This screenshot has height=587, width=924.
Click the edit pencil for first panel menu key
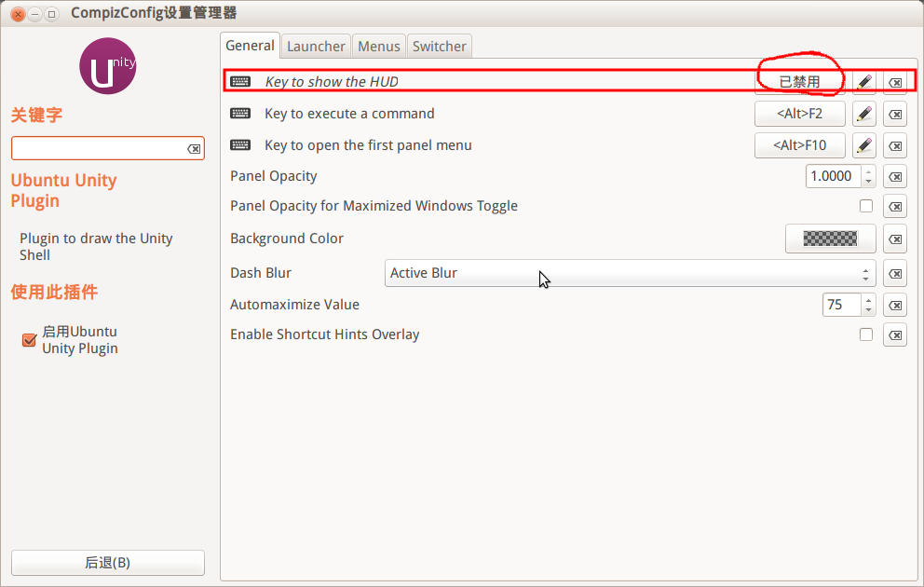click(863, 145)
